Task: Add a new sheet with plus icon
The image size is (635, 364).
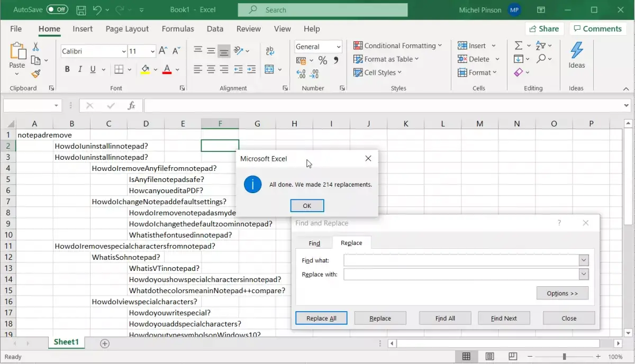Action: [105, 344]
